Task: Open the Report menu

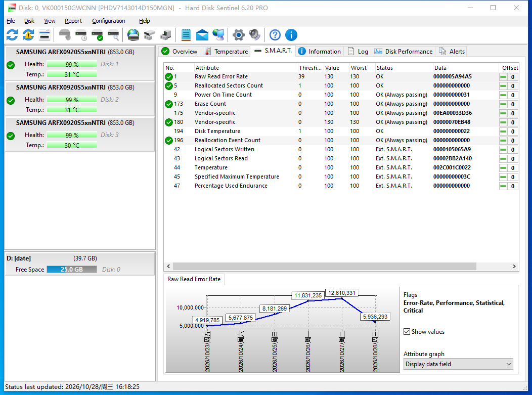Action: [73, 21]
